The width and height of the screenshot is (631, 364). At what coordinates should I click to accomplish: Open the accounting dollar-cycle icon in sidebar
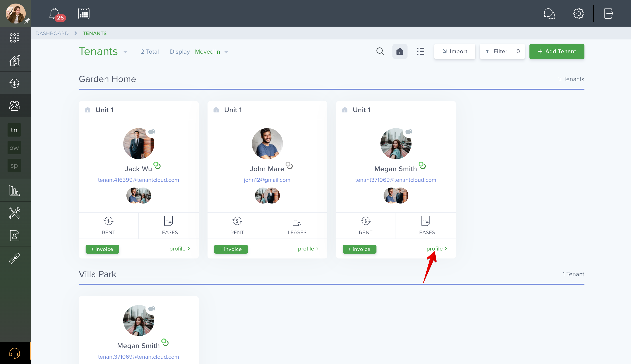[14, 83]
